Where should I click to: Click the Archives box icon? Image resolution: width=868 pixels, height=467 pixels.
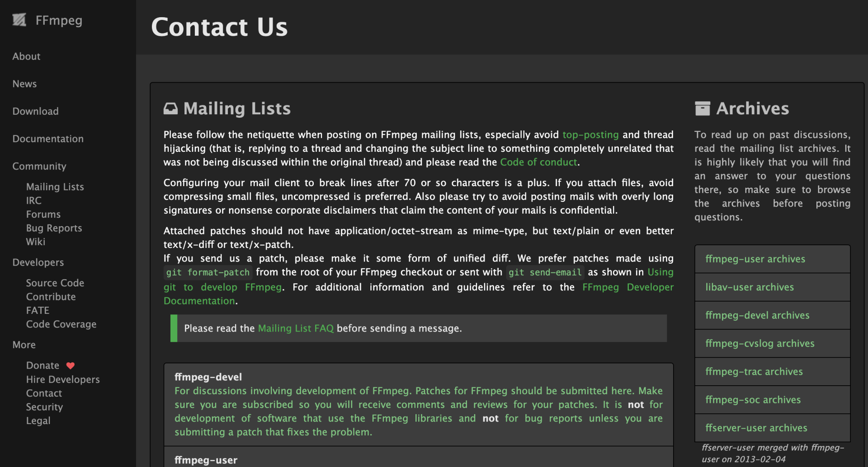point(702,108)
